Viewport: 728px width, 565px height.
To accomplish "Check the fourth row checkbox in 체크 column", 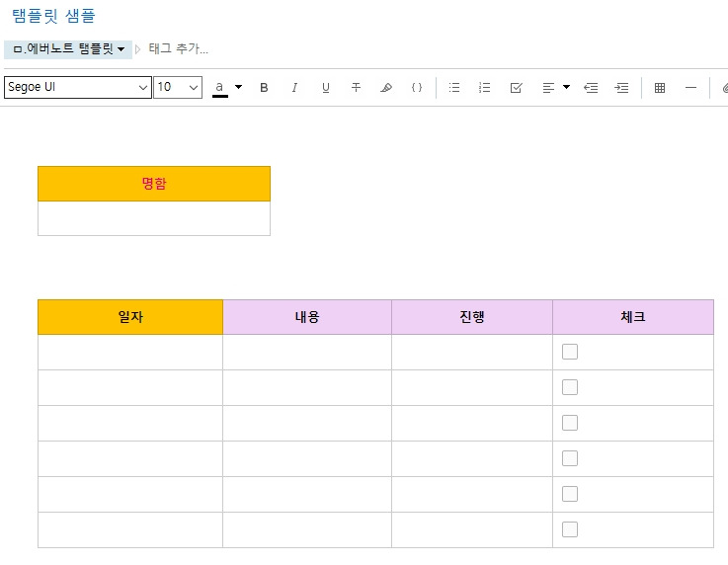I will click(x=570, y=458).
